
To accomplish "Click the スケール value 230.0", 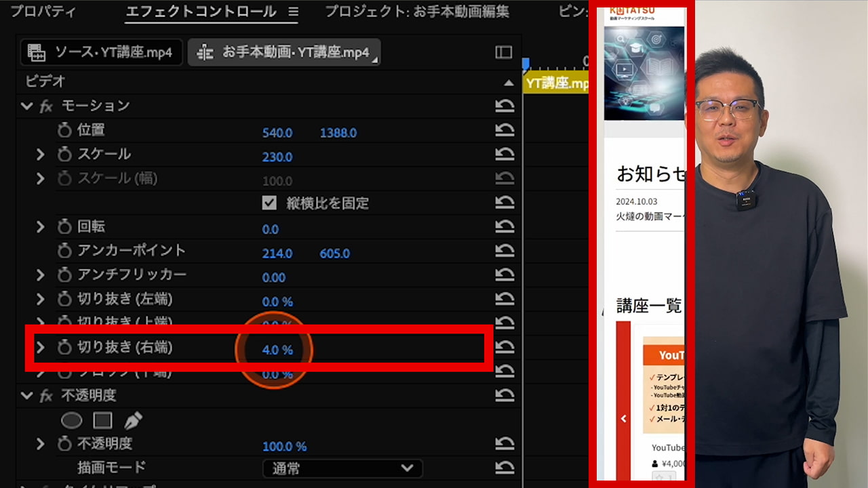I will click(277, 157).
